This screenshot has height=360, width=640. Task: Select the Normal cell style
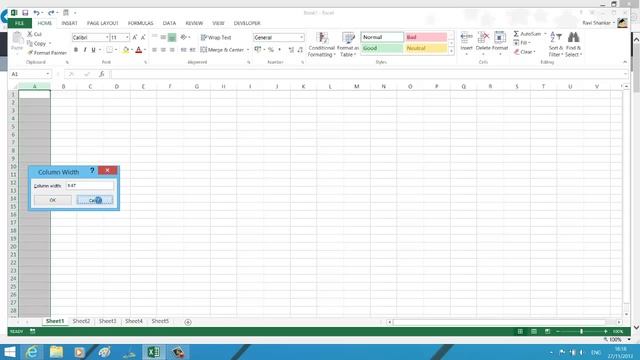[382, 37]
